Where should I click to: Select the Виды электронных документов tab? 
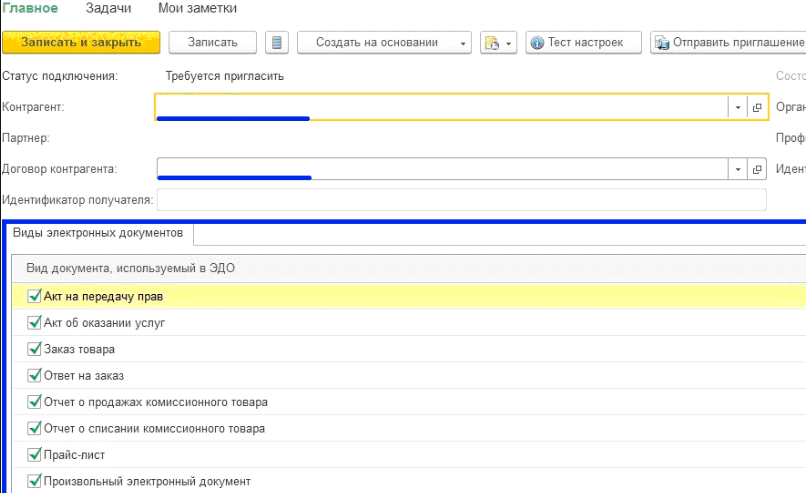point(98,233)
